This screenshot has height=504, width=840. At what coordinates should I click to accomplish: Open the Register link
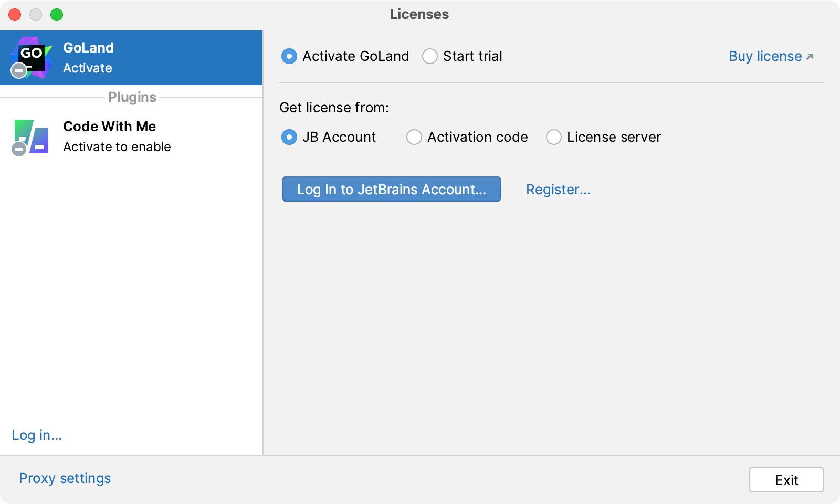[x=558, y=190]
